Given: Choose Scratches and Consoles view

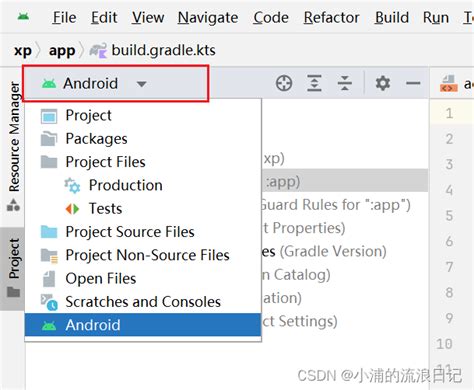Looking at the screenshot, I should pyautogui.click(x=143, y=302).
